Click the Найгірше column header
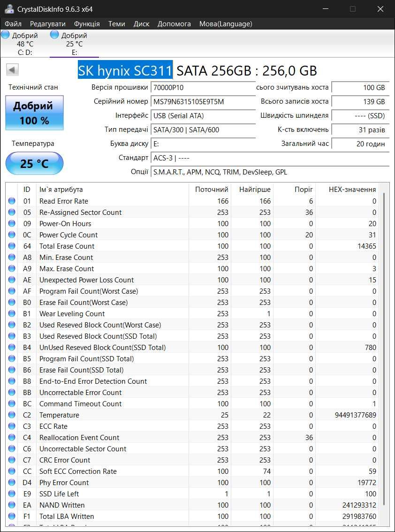This screenshot has width=395, height=532. (252, 190)
